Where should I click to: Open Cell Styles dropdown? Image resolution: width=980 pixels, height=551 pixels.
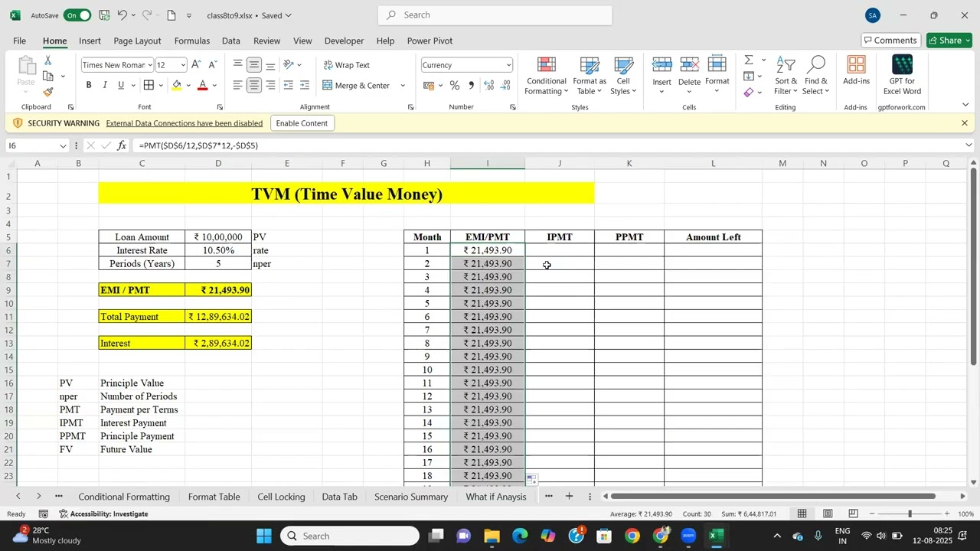pos(623,75)
